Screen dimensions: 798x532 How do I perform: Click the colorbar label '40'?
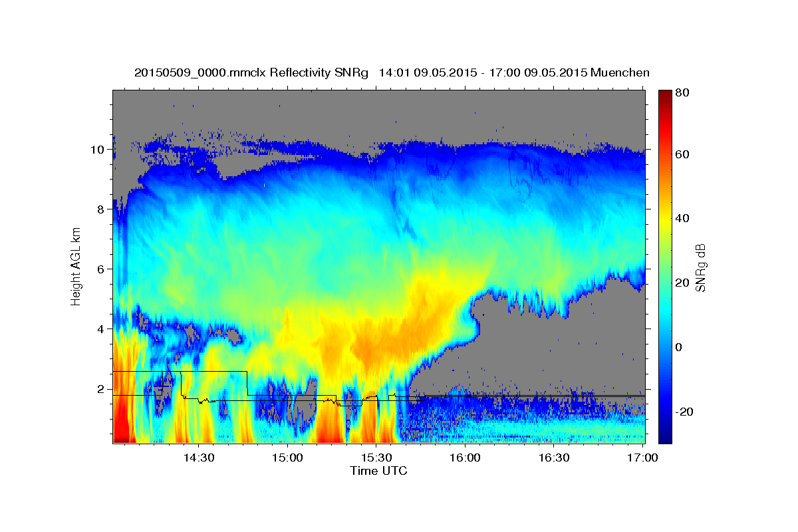pyautogui.click(x=682, y=219)
